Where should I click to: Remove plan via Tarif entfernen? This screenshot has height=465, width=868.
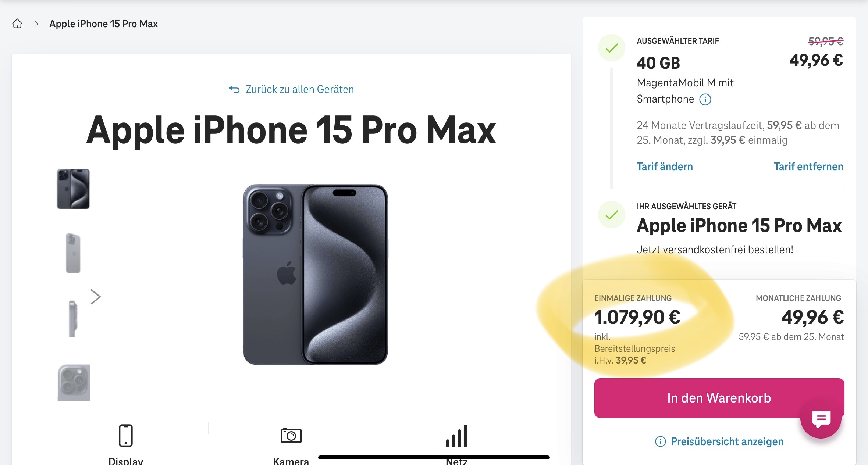(x=808, y=167)
